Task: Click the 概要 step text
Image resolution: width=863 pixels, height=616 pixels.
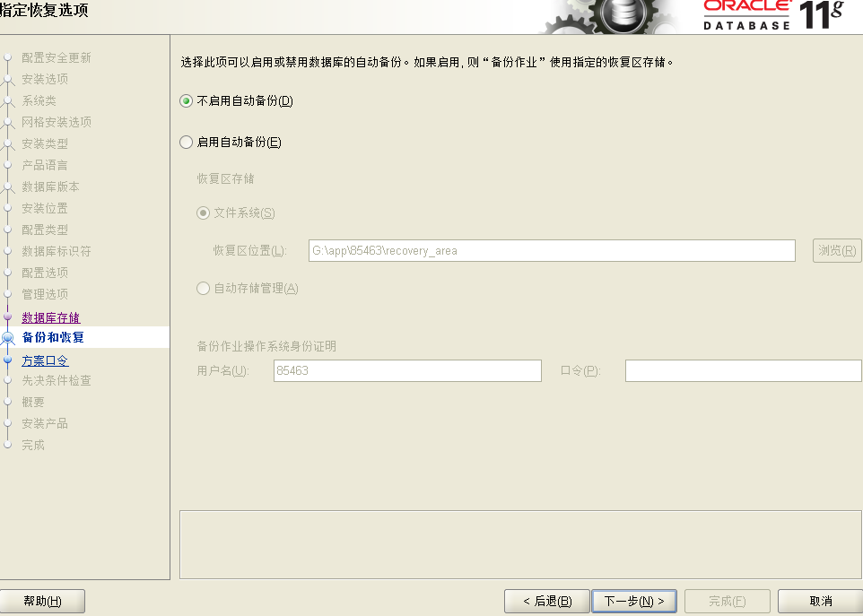Action: (33, 402)
